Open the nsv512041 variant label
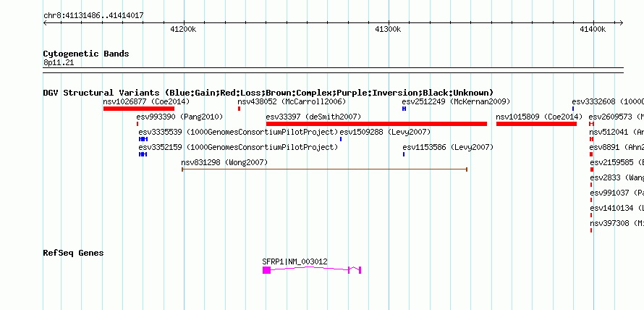Screen dimensions: 644x310 [617, 132]
